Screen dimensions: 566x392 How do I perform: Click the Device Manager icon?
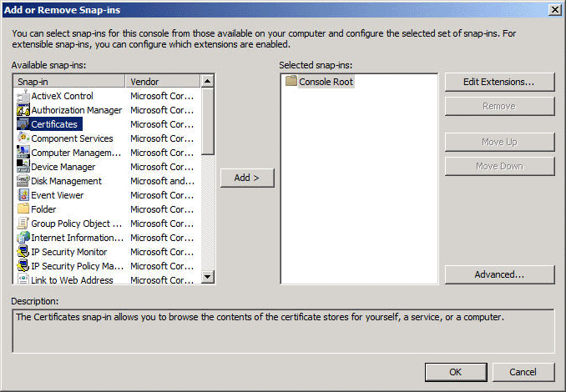(23, 167)
